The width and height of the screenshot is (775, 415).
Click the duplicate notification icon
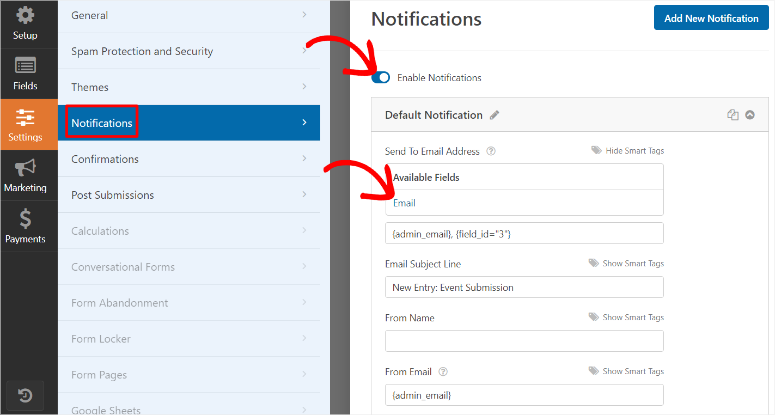click(732, 115)
